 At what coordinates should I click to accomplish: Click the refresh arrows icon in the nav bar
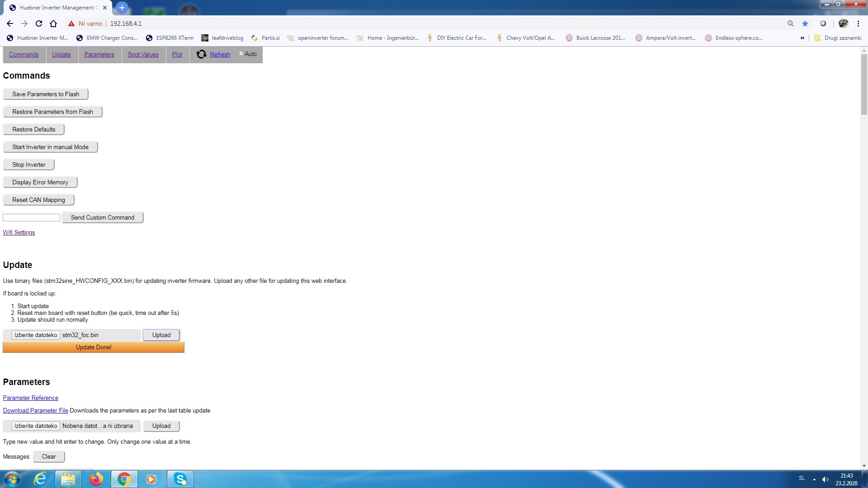pyautogui.click(x=201, y=54)
